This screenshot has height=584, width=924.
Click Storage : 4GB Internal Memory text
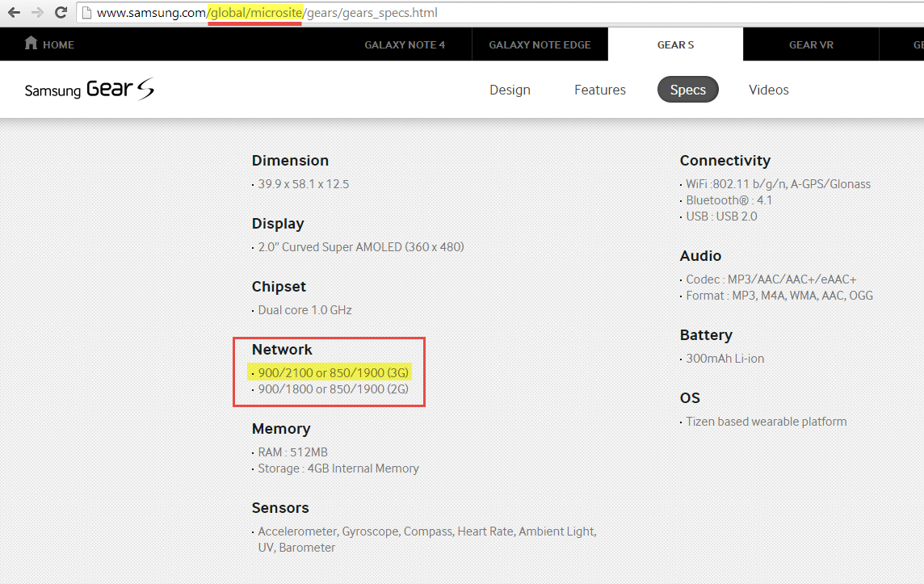coord(338,468)
